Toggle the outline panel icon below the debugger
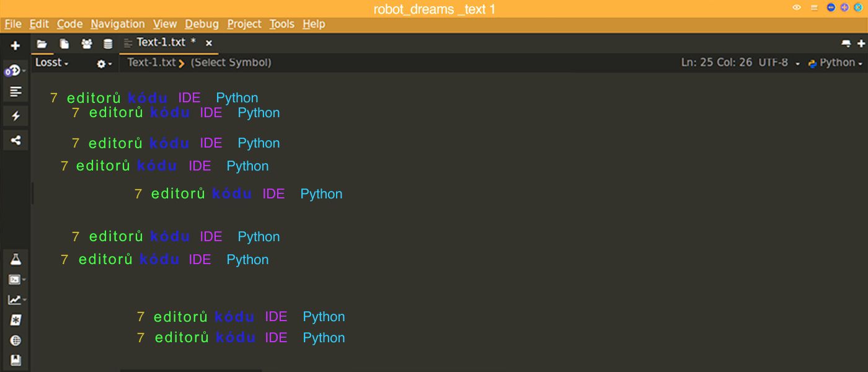Viewport: 868px width, 372px height. 15,91
